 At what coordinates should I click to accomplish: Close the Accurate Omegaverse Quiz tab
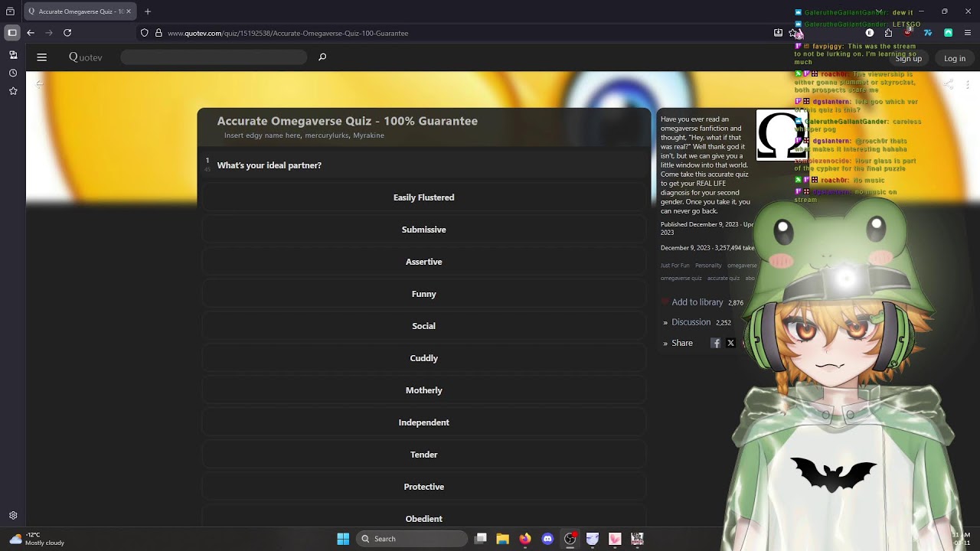click(x=129, y=11)
